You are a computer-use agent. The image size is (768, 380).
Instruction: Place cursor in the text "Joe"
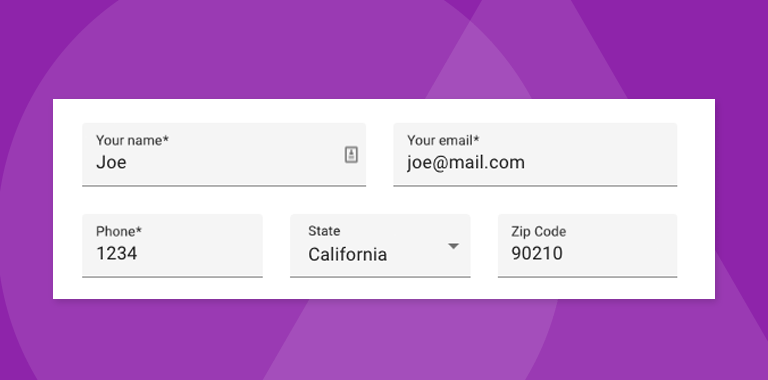click(x=111, y=162)
